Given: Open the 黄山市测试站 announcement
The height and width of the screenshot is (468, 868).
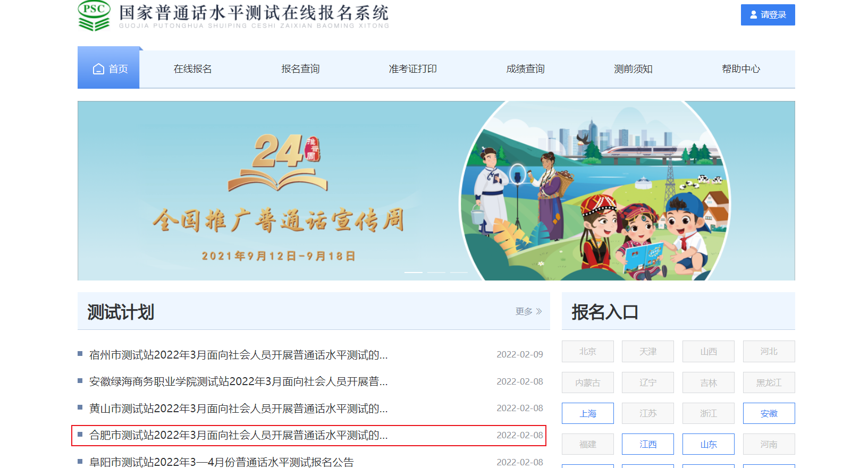Looking at the screenshot, I should coord(239,409).
